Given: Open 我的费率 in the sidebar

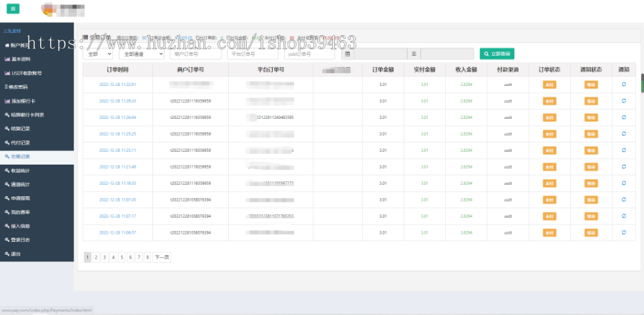Looking at the screenshot, I should click(37, 213).
